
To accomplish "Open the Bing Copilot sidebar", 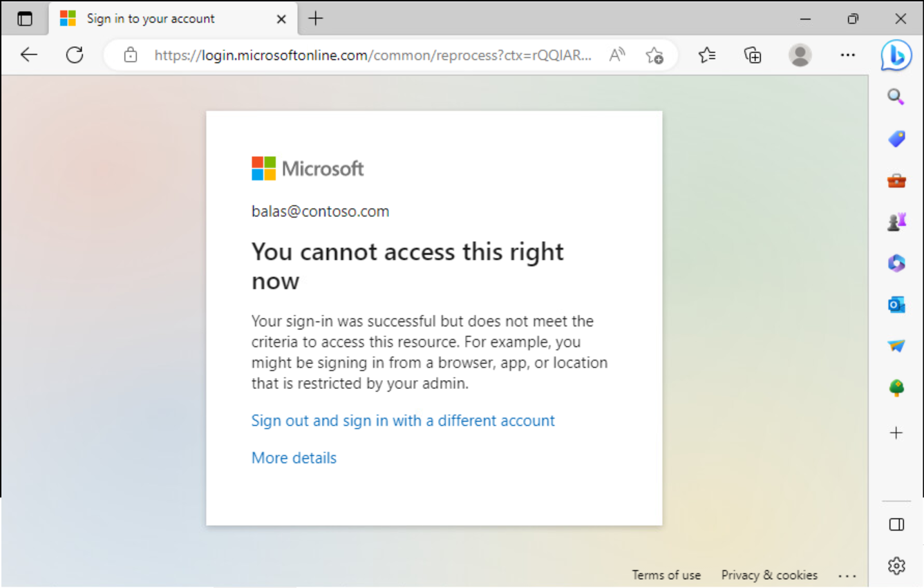I will (x=896, y=55).
